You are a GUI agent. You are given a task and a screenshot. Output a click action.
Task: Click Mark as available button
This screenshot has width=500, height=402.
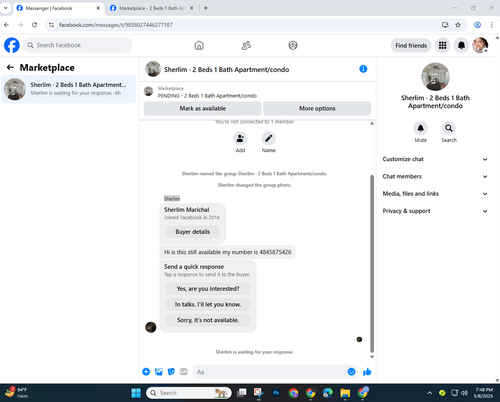coord(203,108)
